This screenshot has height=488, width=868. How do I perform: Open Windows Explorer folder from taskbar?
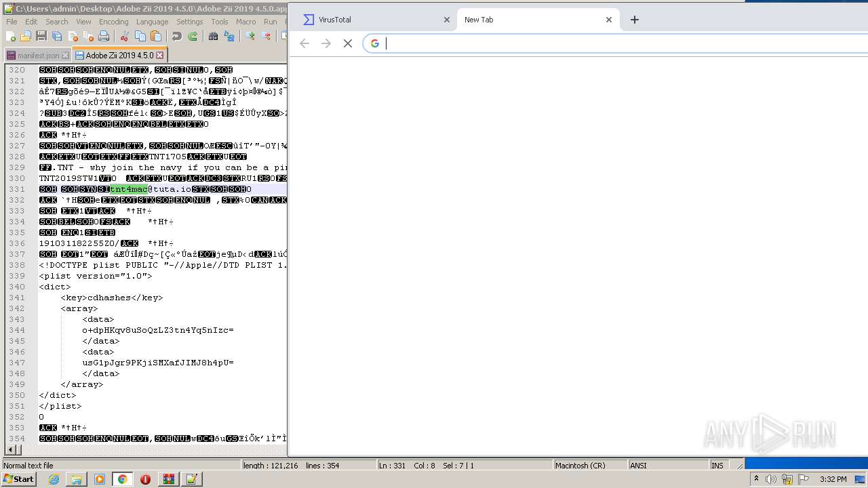click(x=77, y=479)
